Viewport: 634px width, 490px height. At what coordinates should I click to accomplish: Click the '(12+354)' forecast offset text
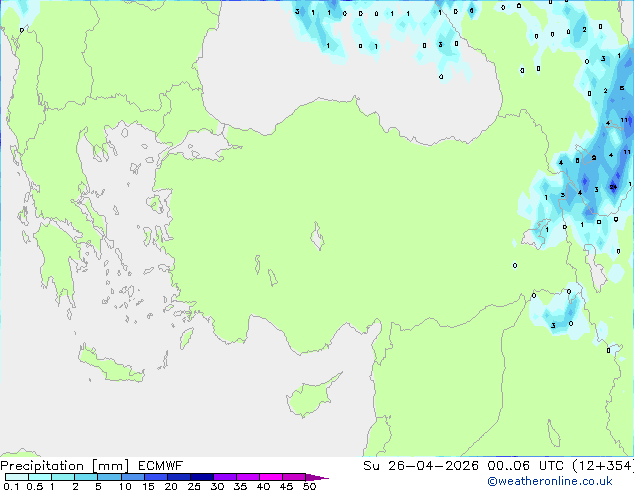pos(603,466)
